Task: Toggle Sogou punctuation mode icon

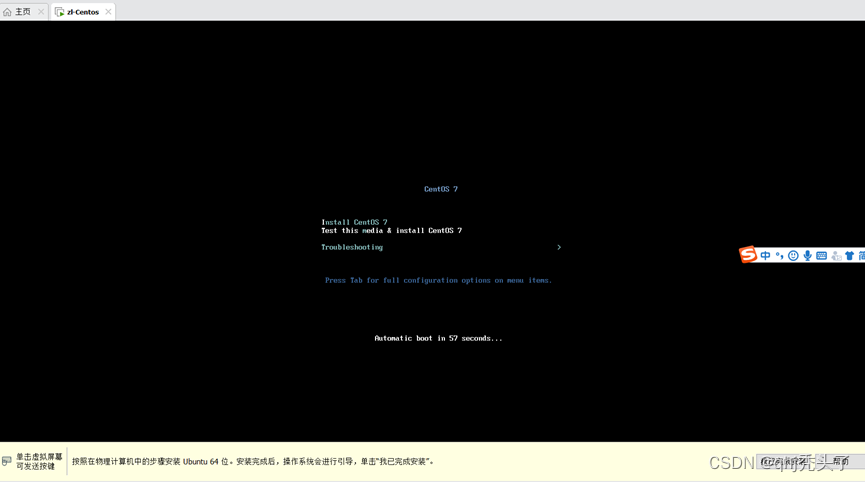Action: (779, 255)
